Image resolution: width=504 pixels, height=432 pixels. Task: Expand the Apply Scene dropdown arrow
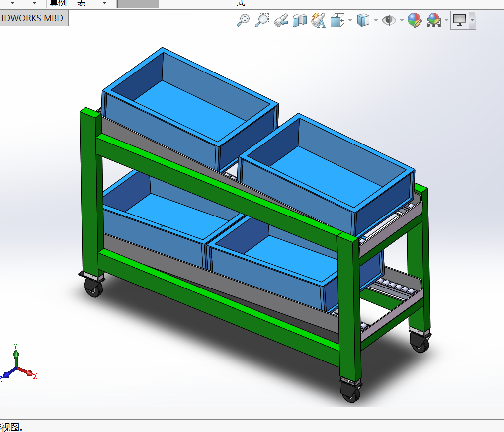[x=446, y=20]
